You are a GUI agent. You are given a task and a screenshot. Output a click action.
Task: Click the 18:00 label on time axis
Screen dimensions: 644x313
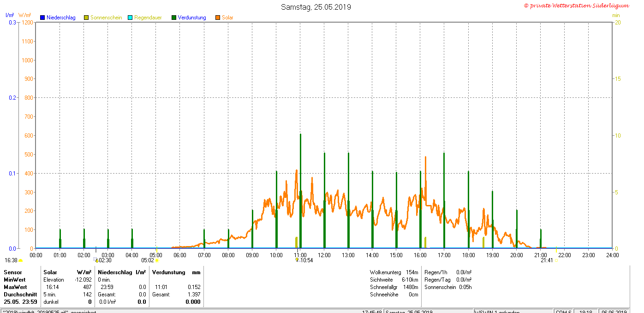tap(469, 255)
